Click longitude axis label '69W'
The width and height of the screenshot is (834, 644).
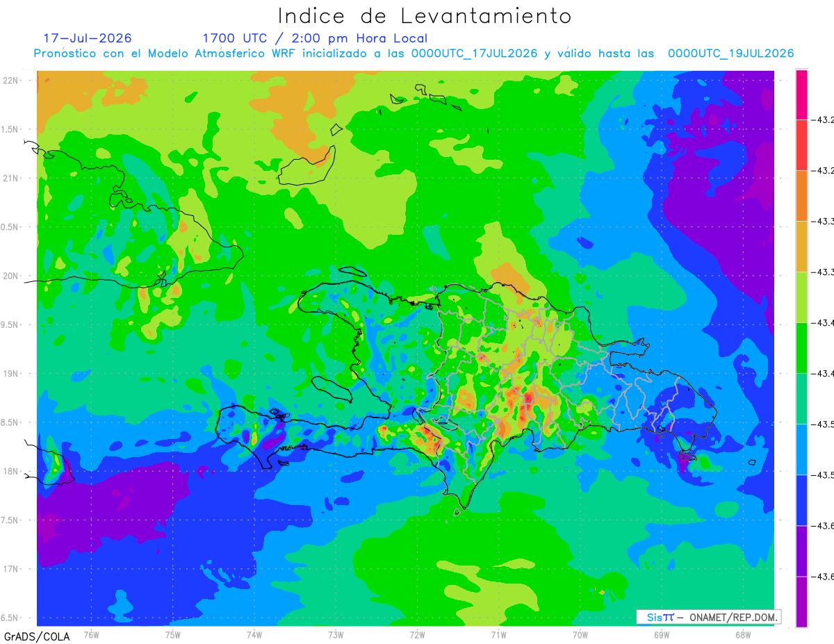pos(662,635)
